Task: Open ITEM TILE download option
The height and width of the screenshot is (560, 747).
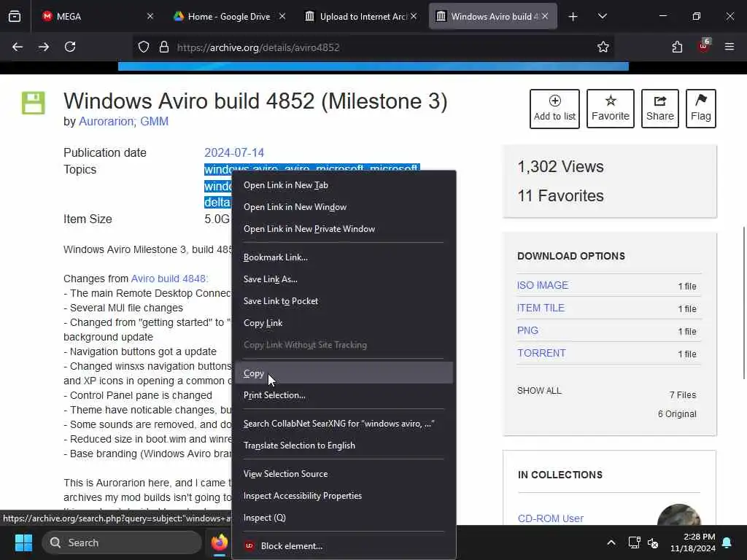Action: point(541,308)
